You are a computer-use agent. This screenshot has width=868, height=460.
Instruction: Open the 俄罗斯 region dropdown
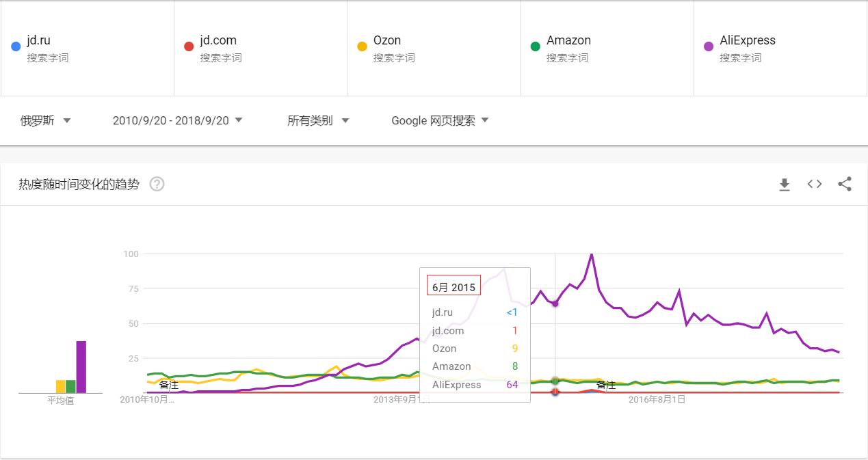pyautogui.click(x=46, y=121)
